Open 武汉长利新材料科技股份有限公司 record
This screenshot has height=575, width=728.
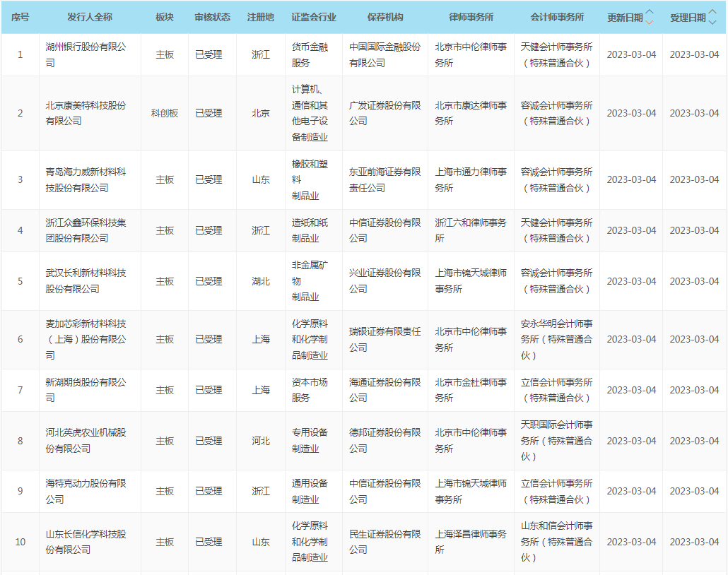coord(86,280)
